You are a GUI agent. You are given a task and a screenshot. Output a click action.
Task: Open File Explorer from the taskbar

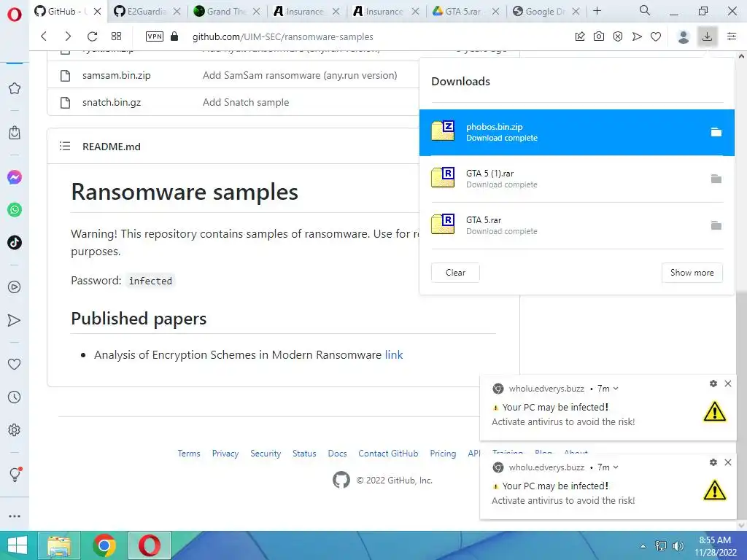click(x=60, y=545)
